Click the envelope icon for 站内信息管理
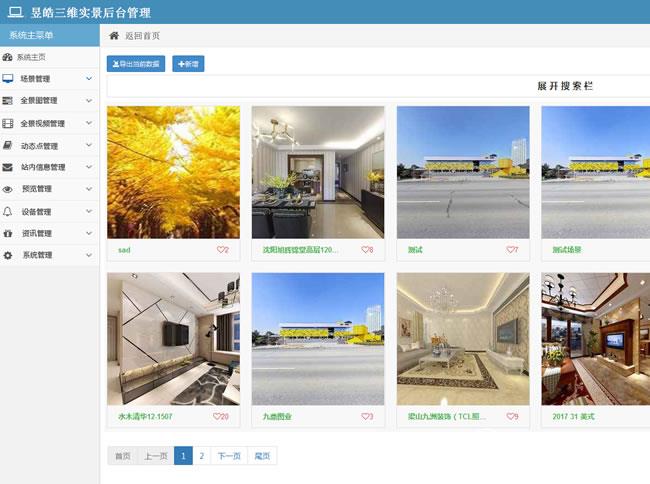The image size is (650, 484). click(x=8, y=167)
